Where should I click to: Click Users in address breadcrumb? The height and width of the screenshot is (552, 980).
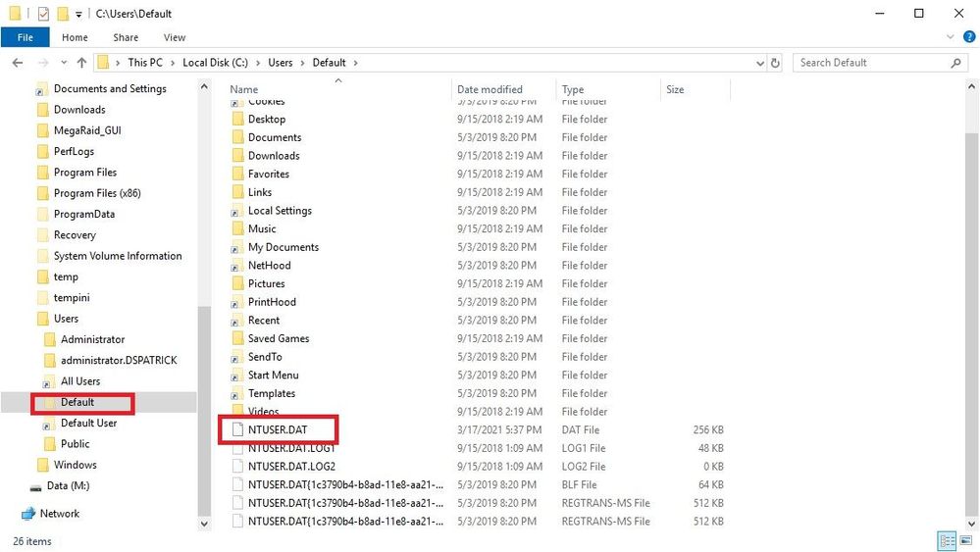pos(280,63)
